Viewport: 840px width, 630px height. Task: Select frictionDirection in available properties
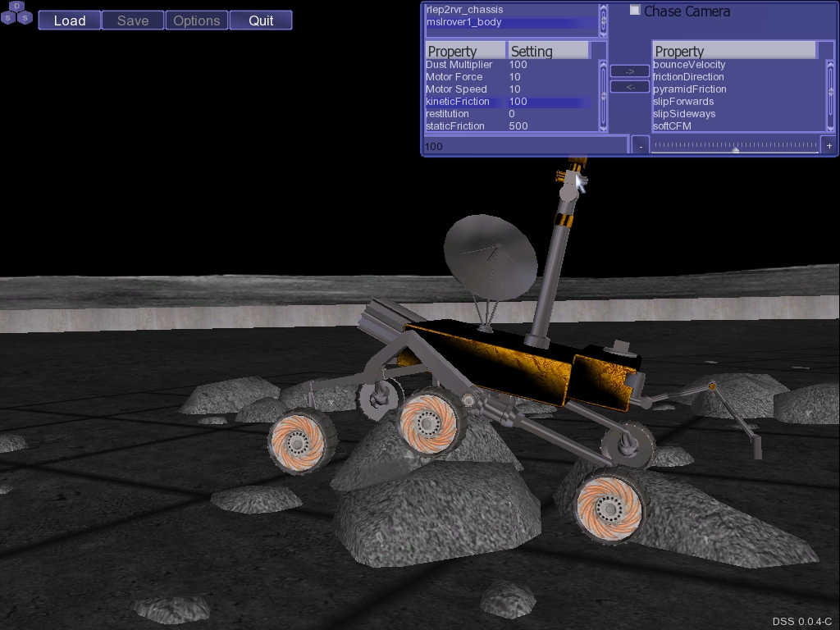point(739,76)
